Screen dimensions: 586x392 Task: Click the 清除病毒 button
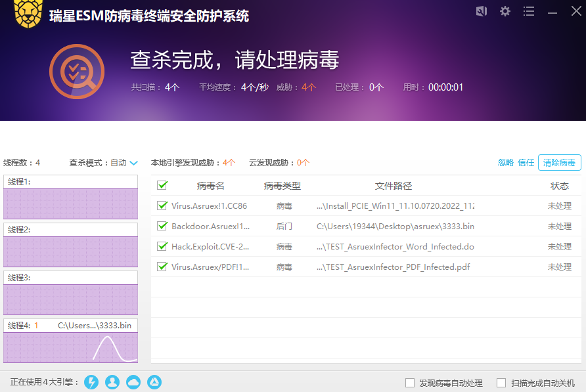point(560,163)
